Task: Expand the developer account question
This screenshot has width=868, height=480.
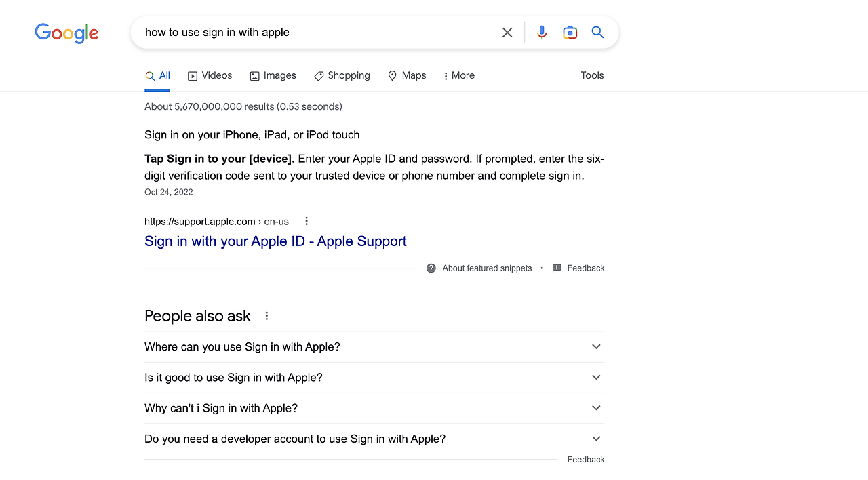Action: [x=596, y=439]
